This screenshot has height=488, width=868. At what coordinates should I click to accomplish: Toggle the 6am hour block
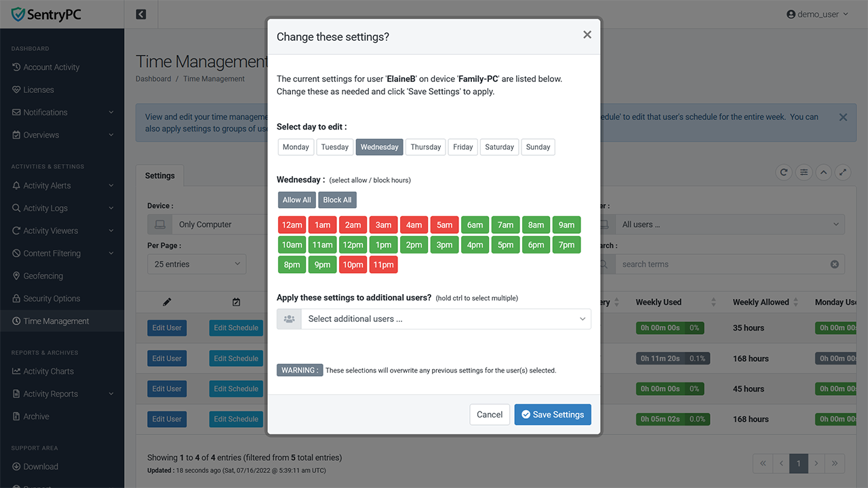point(475,225)
